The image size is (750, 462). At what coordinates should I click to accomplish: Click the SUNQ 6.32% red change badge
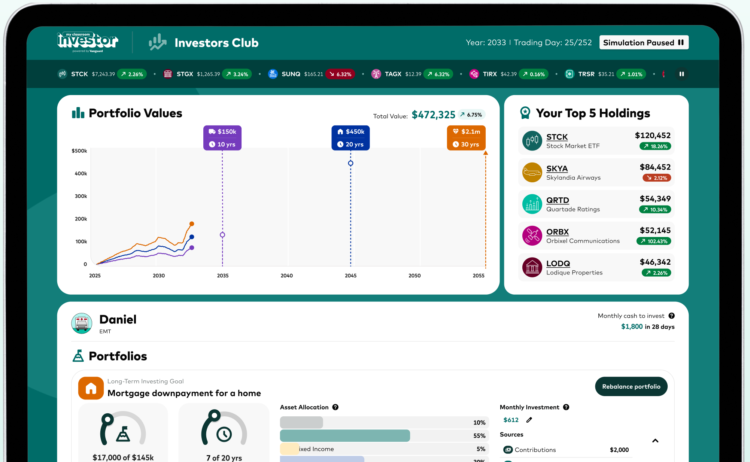click(340, 74)
